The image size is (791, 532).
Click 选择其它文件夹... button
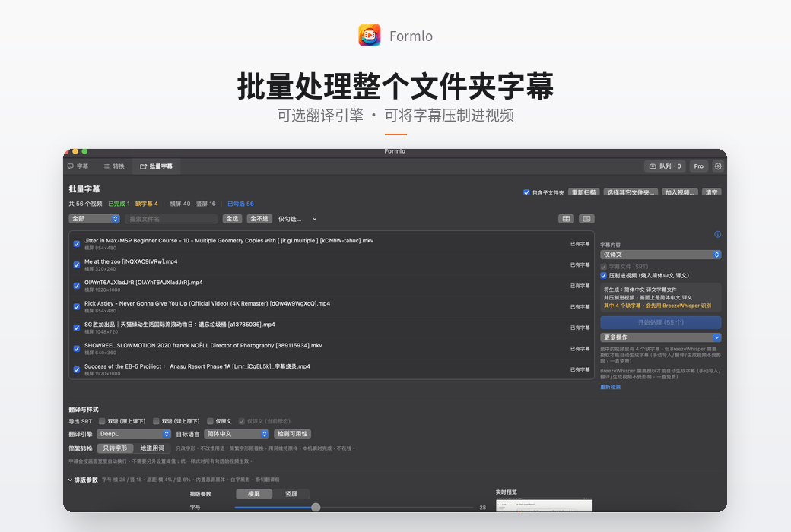pos(631,192)
